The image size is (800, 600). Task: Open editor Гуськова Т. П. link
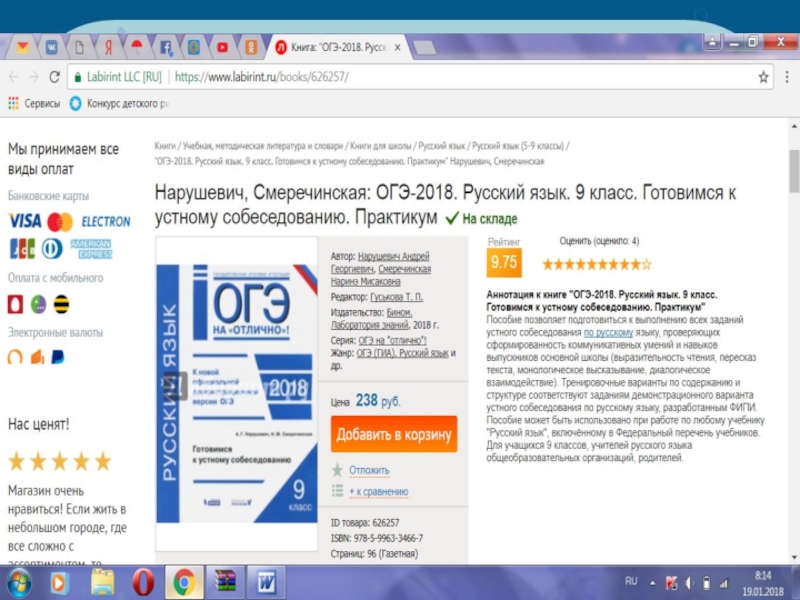(x=396, y=297)
